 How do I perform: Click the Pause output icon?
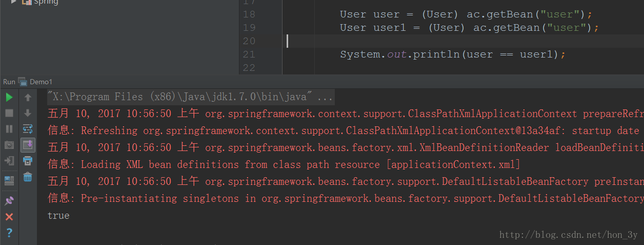9,129
